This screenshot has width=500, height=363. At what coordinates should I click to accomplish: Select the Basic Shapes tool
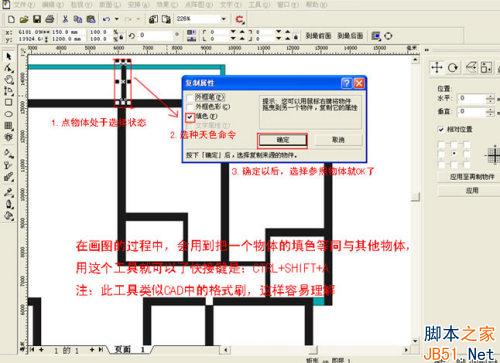coord(9,137)
